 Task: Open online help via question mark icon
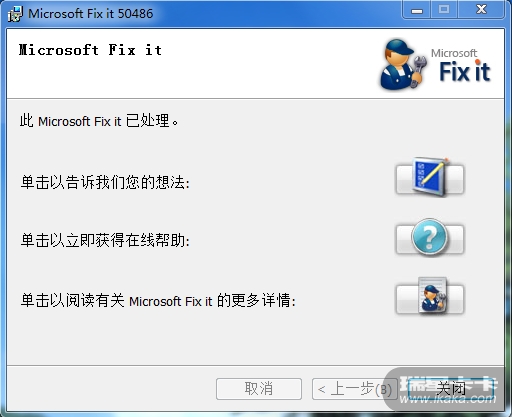pos(430,238)
